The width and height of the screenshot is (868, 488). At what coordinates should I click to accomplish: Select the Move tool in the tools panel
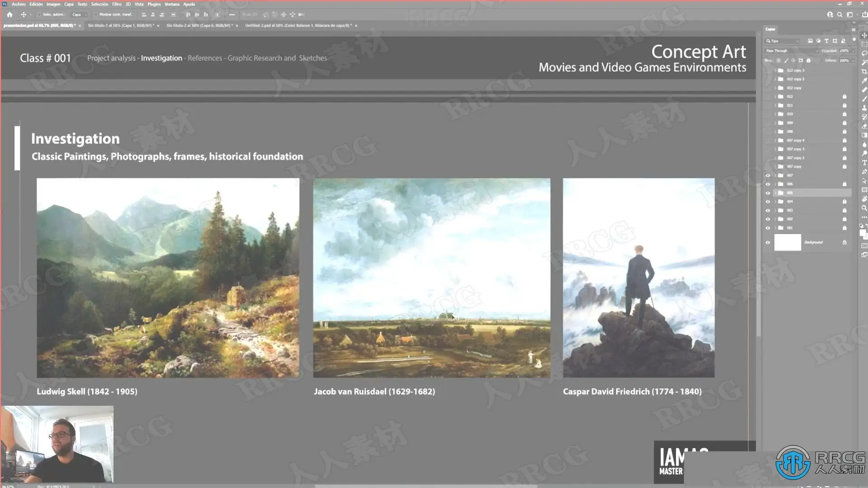[x=864, y=35]
